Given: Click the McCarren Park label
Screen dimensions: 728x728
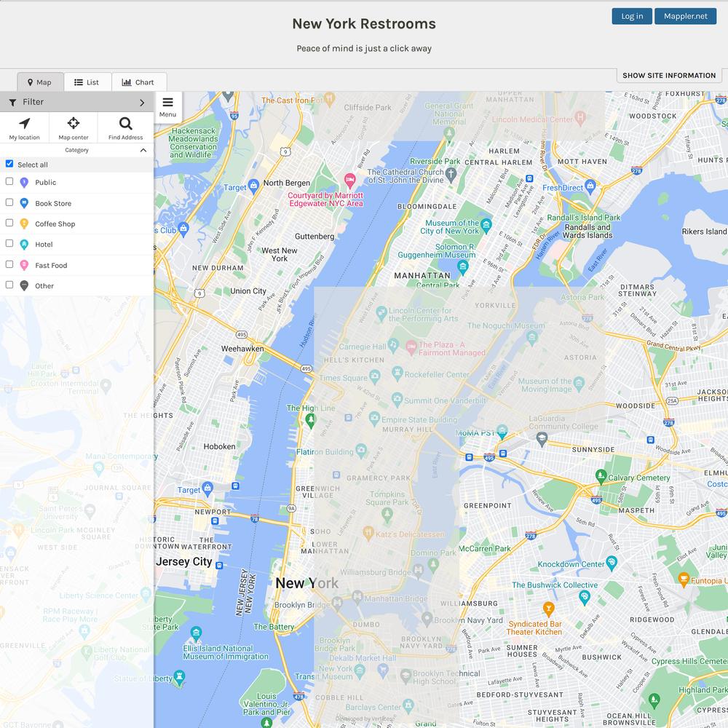Looking at the screenshot, I should [x=485, y=548].
